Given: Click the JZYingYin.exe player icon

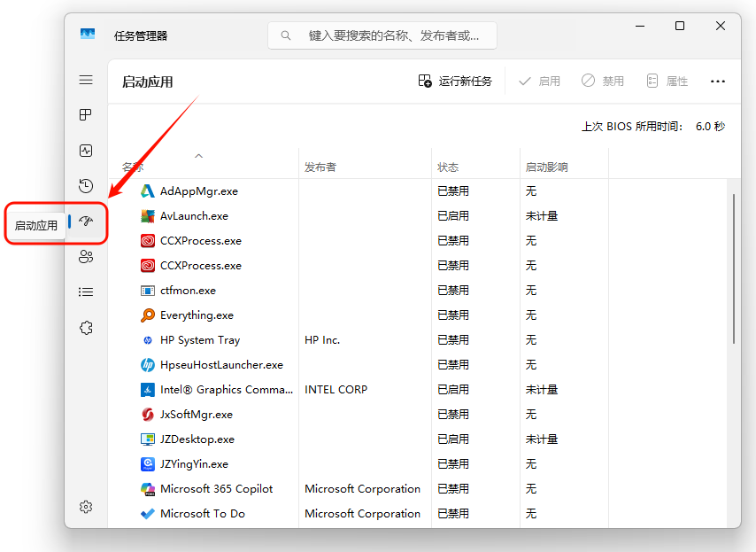Looking at the screenshot, I should tap(148, 464).
